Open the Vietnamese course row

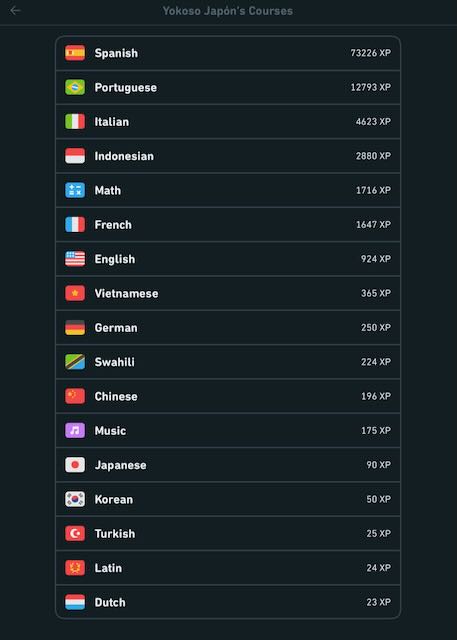[228, 293]
